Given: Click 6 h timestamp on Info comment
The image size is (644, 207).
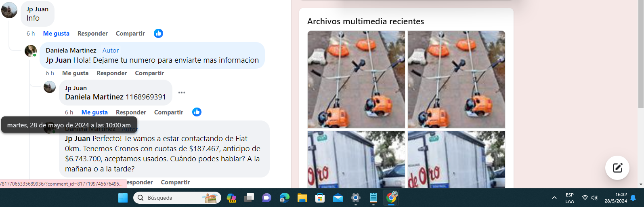Looking at the screenshot, I should pos(31,34).
